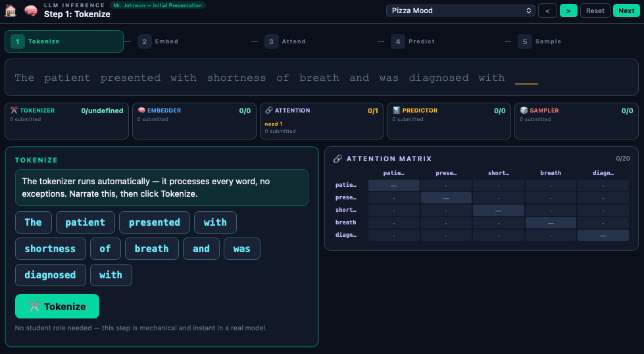Image resolution: width=644 pixels, height=354 pixels.
Task: Click matrix cell row breath column short
Action: pyautogui.click(x=498, y=222)
